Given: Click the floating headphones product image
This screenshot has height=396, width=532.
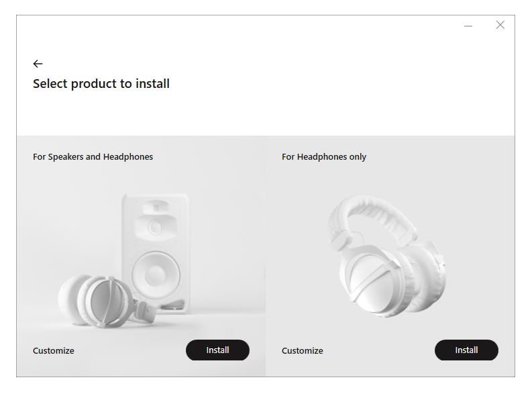Looking at the screenshot, I should (386, 258).
